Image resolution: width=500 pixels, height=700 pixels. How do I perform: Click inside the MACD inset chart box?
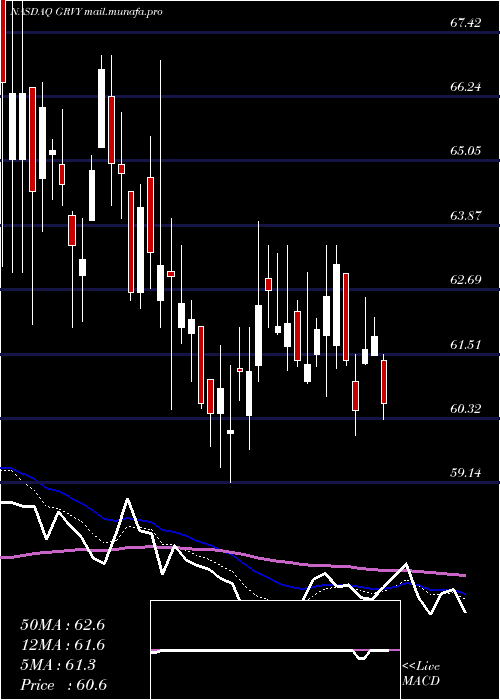(275, 650)
